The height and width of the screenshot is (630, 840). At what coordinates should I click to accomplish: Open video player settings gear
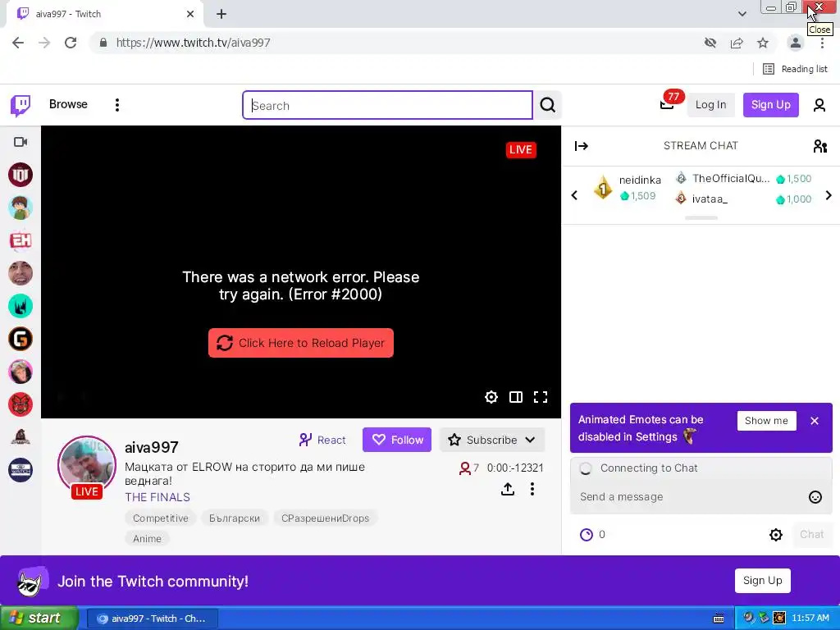[491, 397]
